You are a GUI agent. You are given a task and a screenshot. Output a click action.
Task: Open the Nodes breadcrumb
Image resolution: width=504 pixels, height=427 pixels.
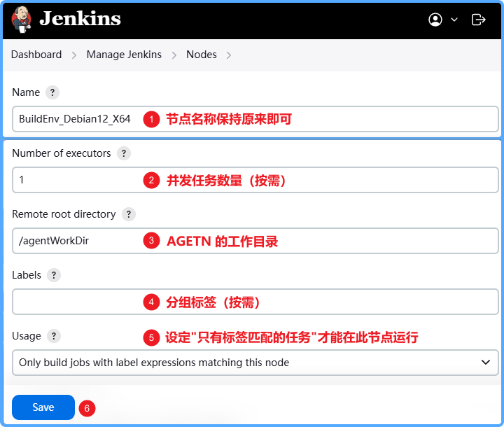coord(202,55)
